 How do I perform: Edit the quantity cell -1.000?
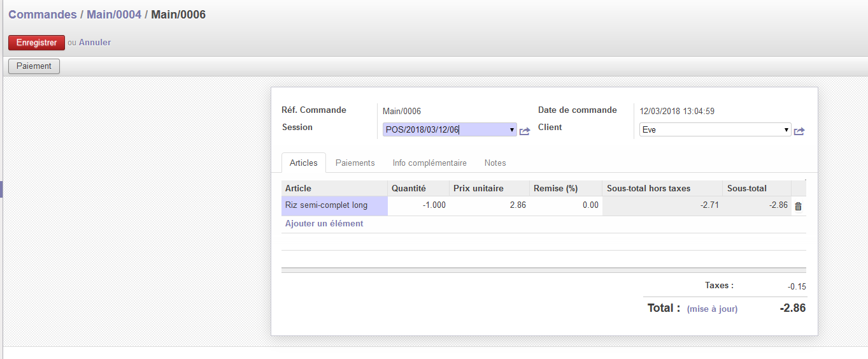[418, 205]
